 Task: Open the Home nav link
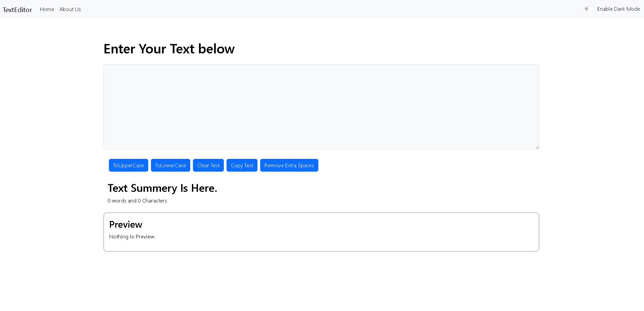click(x=47, y=9)
